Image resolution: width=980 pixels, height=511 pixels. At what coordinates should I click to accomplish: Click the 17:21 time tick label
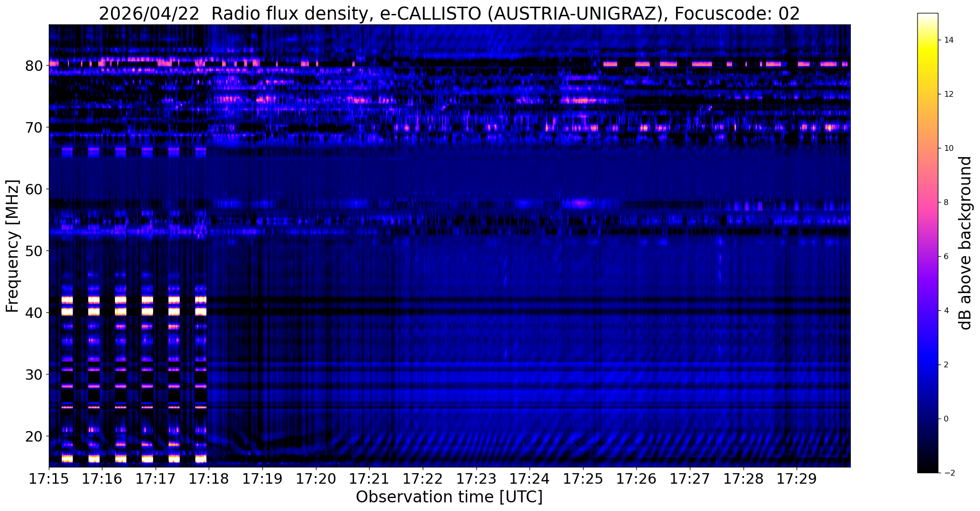pos(370,479)
